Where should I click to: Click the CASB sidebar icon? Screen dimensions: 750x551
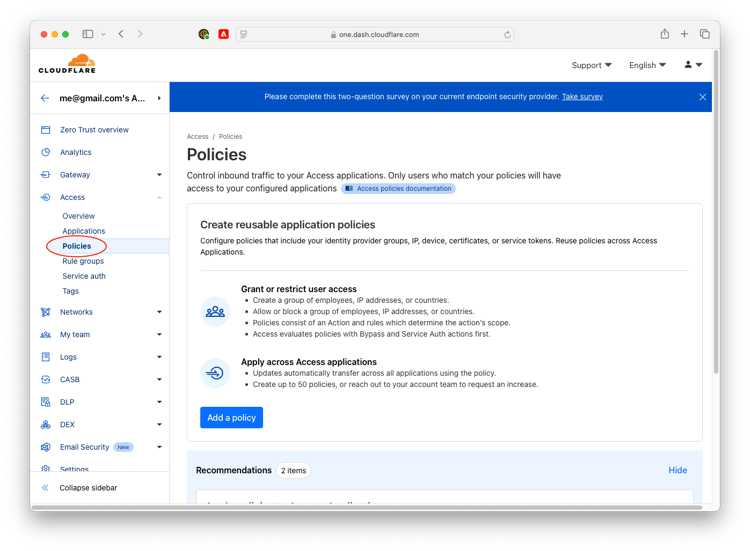click(45, 379)
